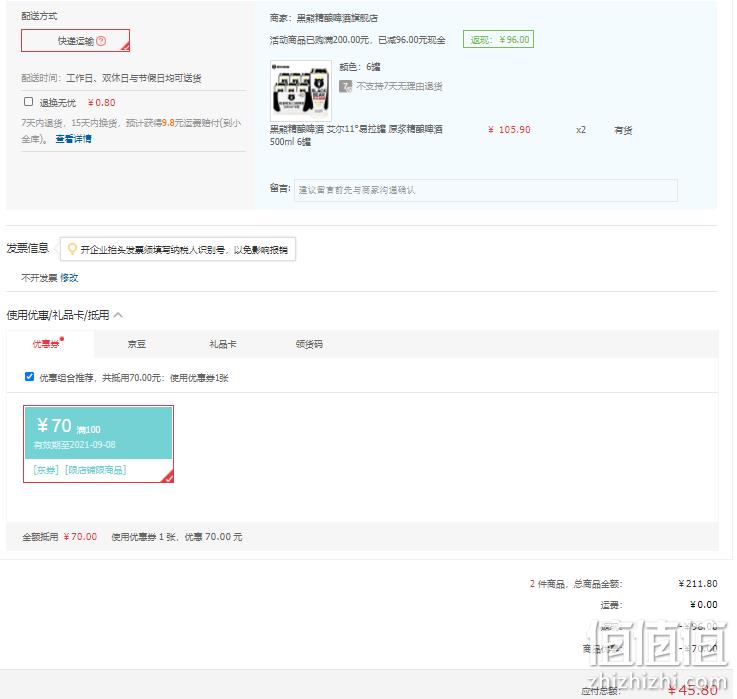This screenshot has width=737, height=699.
Task: Click the shipping fee ¥0.00 value
Action: pyautogui.click(x=703, y=604)
